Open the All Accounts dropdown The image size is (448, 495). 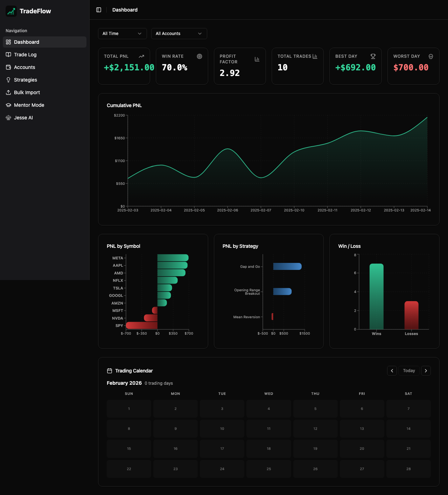179,33
